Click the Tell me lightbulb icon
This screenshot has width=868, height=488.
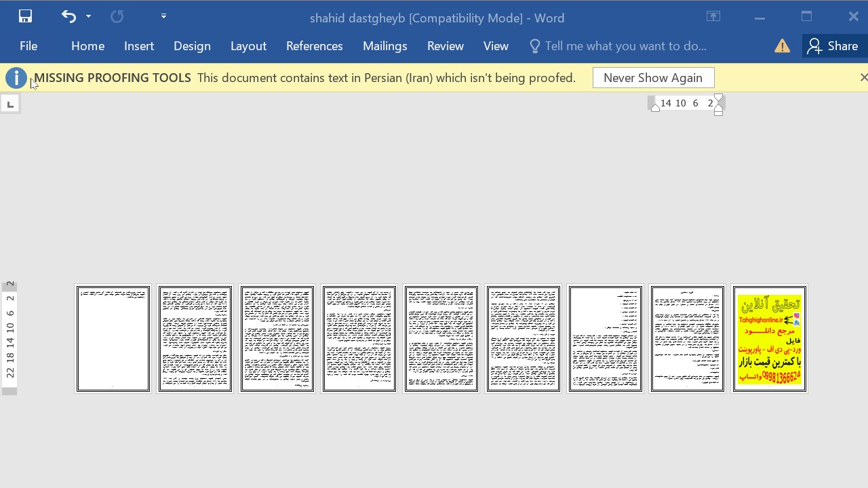[x=534, y=46]
